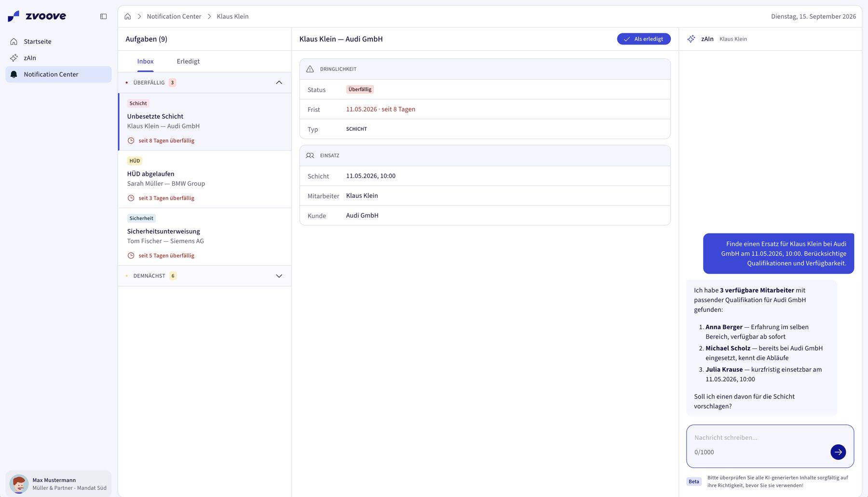Screen dimensions: 868x497
Task: Click the Dringlichkeit warning icon
Action: (x=310, y=69)
